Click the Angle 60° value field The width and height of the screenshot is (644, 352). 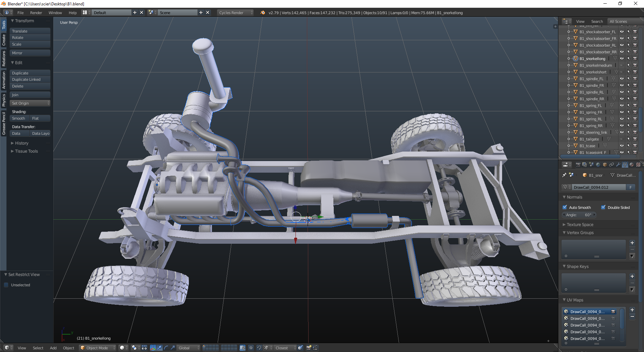point(579,215)
